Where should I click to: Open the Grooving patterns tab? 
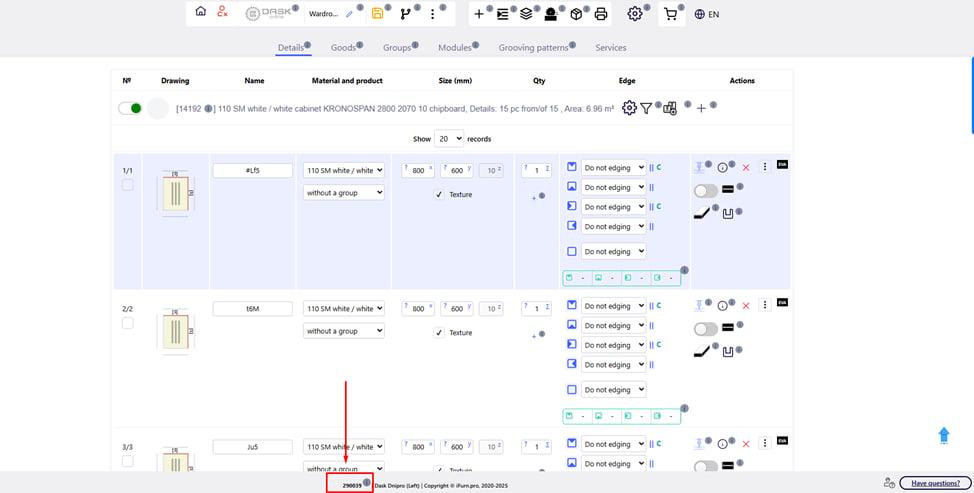[533, 48]
